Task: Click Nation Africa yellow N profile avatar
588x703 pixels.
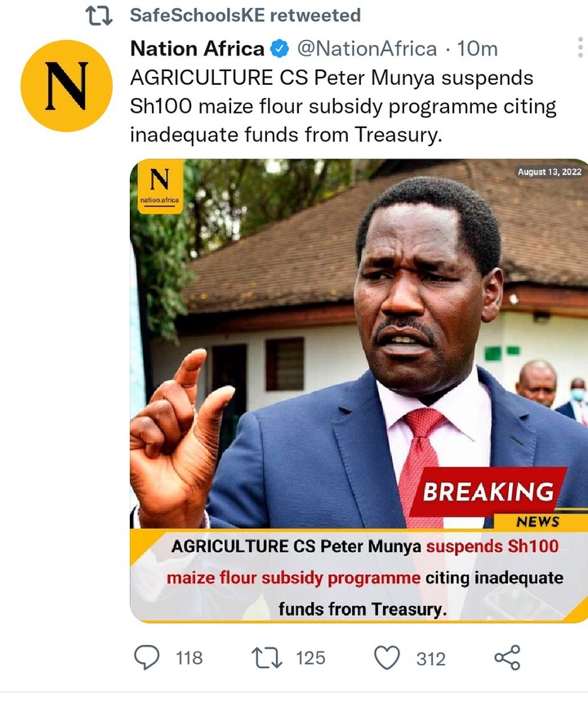Action: click(x=66, y=86)
